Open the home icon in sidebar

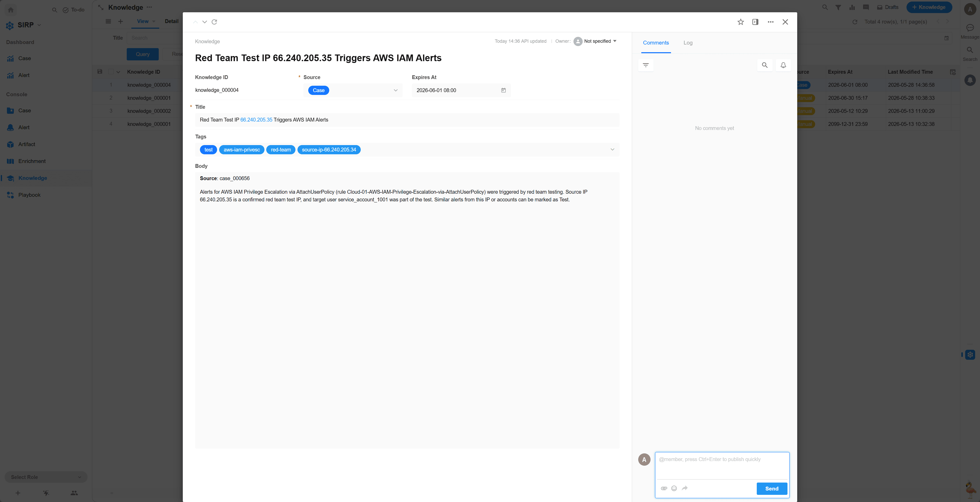11,10
